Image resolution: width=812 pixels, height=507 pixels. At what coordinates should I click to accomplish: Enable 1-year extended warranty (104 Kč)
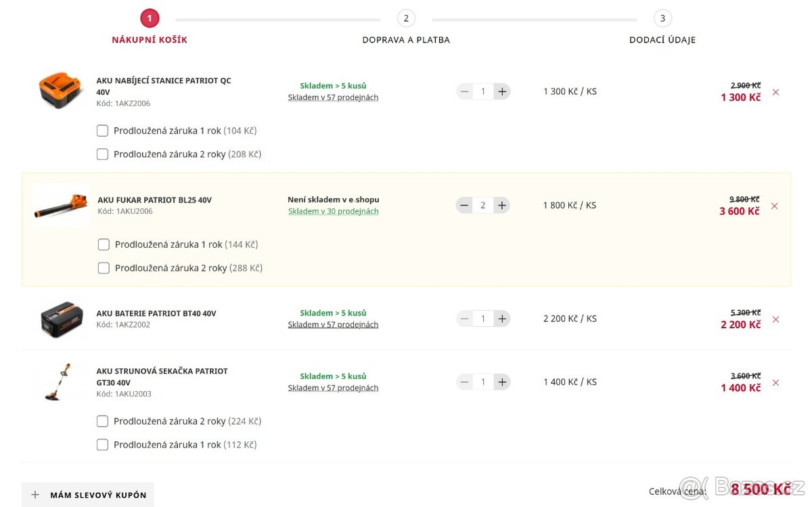pos(103,131)
